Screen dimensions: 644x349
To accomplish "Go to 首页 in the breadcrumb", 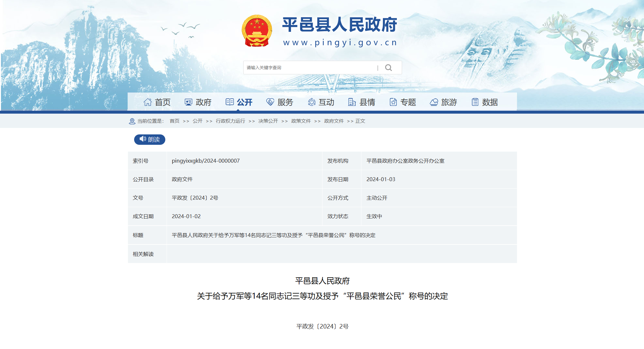I will 174,121.
